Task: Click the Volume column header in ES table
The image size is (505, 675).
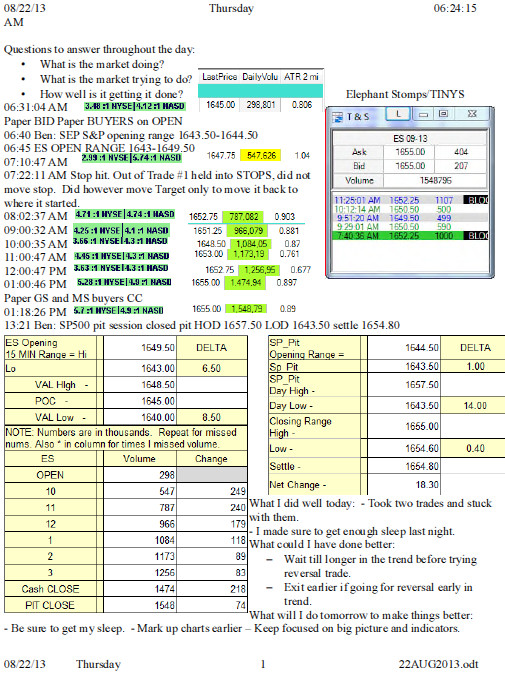Action: 139,459
